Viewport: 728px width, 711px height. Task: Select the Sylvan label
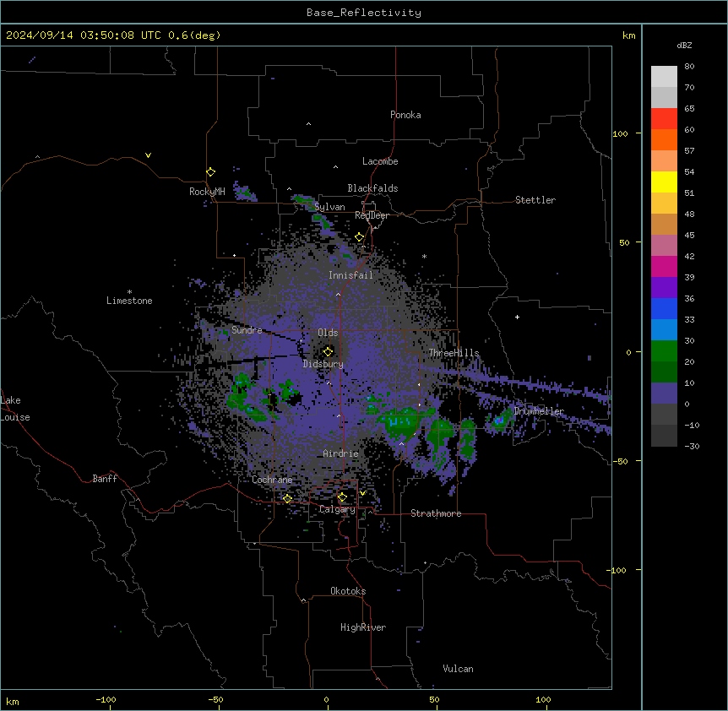coord(329,207)
